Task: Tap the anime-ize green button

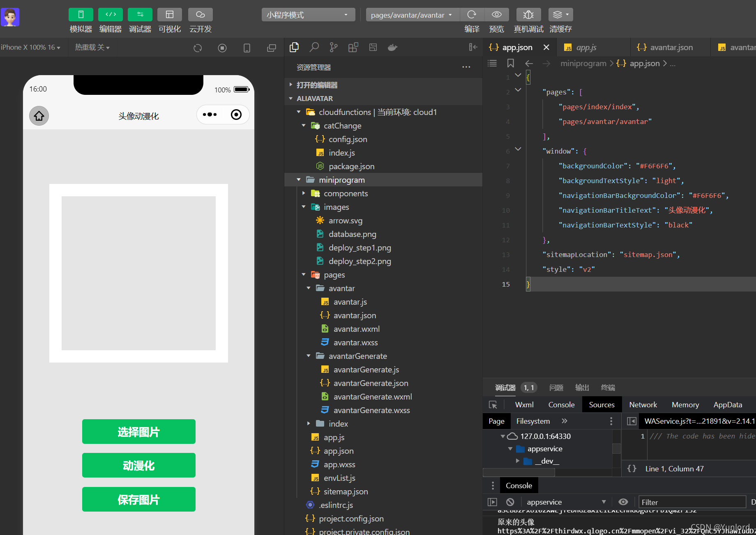Action: [139, 465]
